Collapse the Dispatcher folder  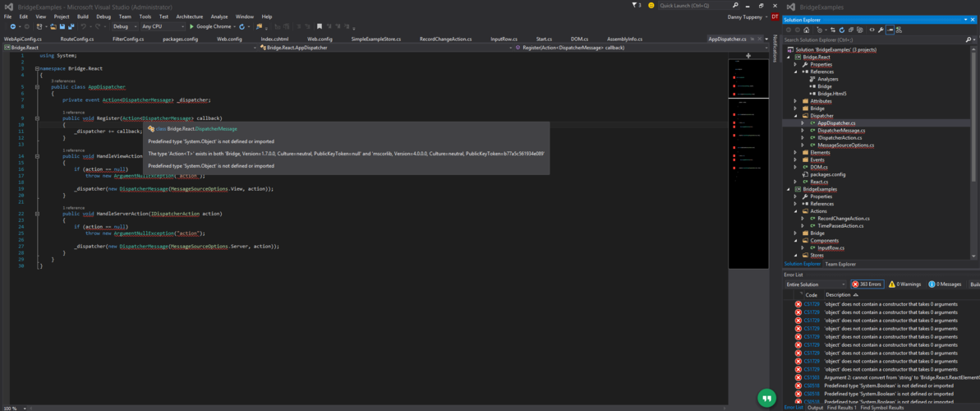pyautogui.click(x=796, y=116)
